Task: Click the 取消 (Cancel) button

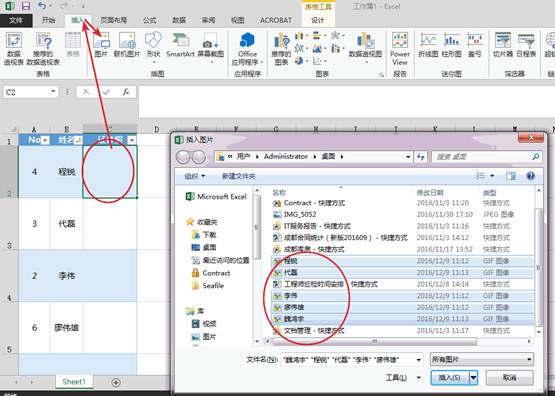Action: tap(509, 378)
